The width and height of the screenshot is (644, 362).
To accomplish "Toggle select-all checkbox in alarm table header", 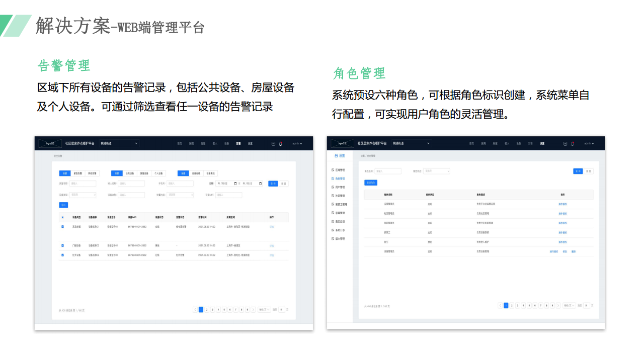I will pos(62,217).
